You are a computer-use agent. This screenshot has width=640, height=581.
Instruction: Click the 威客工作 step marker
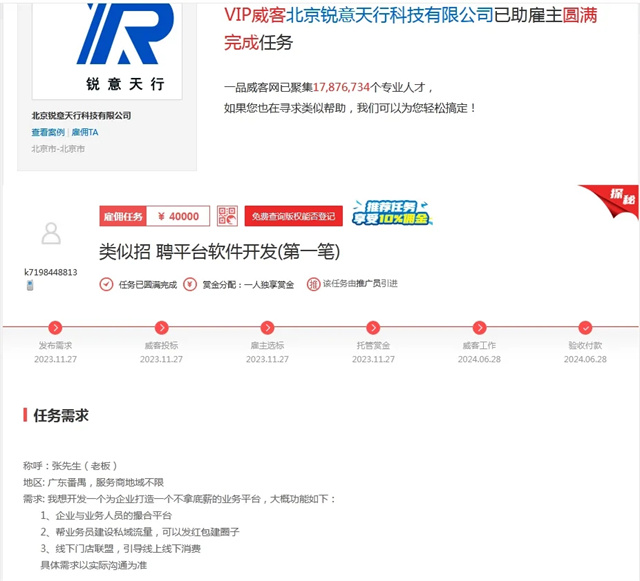(480, 327)
